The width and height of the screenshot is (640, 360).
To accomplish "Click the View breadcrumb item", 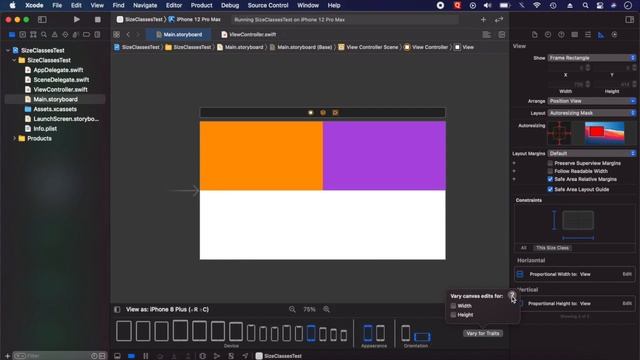I will pos(464,47).
